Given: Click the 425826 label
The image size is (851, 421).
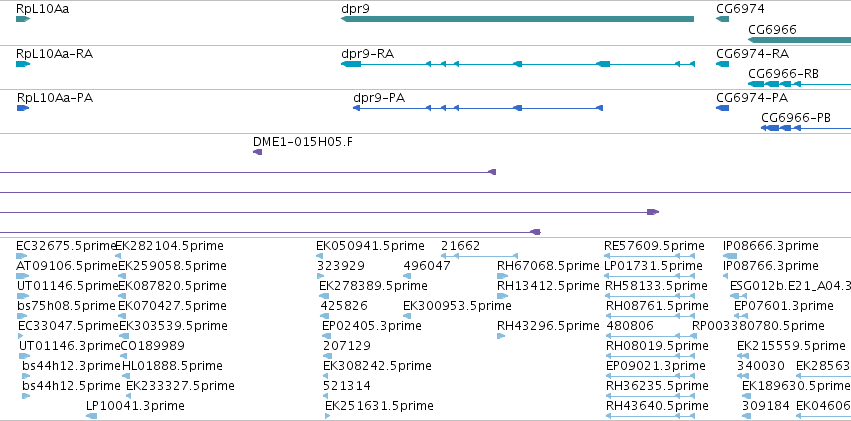Looking at the screenshot, I should [x=344, y=306].
